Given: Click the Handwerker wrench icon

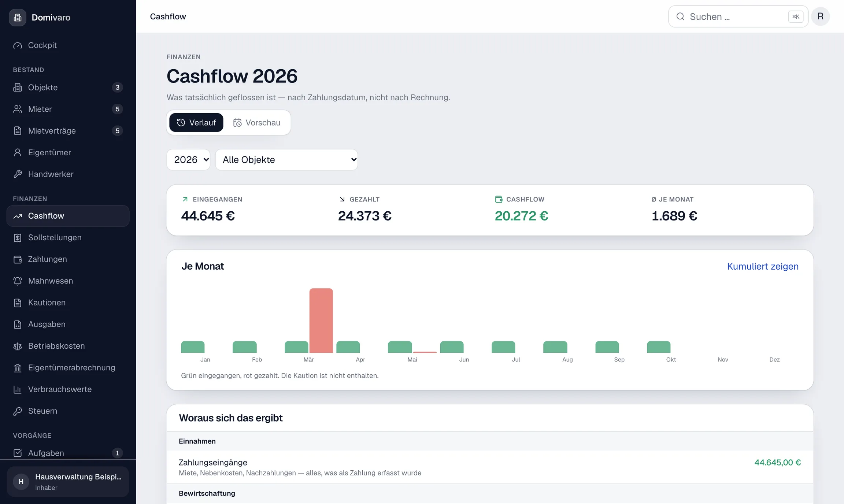Looking at the screenshot, I should (x=18, y=174).
